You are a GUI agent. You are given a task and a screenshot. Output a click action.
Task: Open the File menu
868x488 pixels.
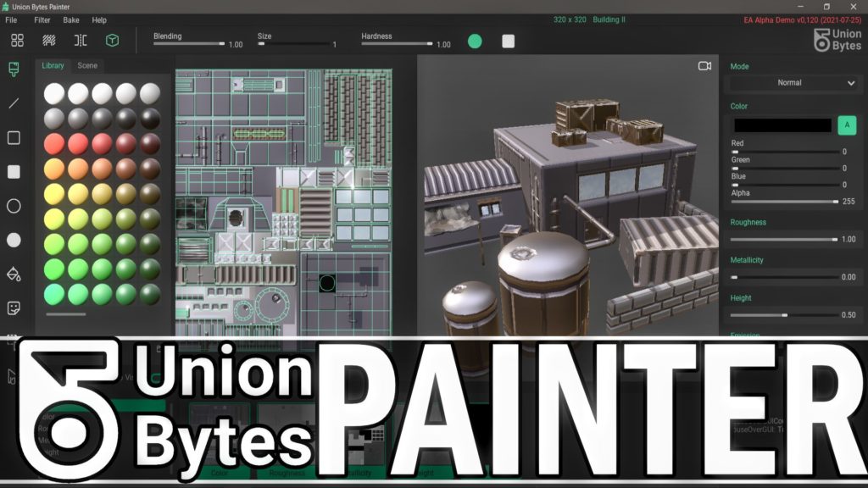[x=11, y=20]
